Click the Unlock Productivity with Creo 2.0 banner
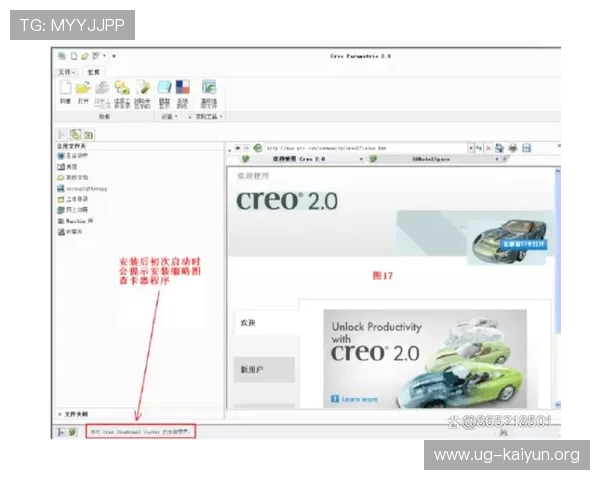This screenshot has height=480, width=600. click(425, 359)
